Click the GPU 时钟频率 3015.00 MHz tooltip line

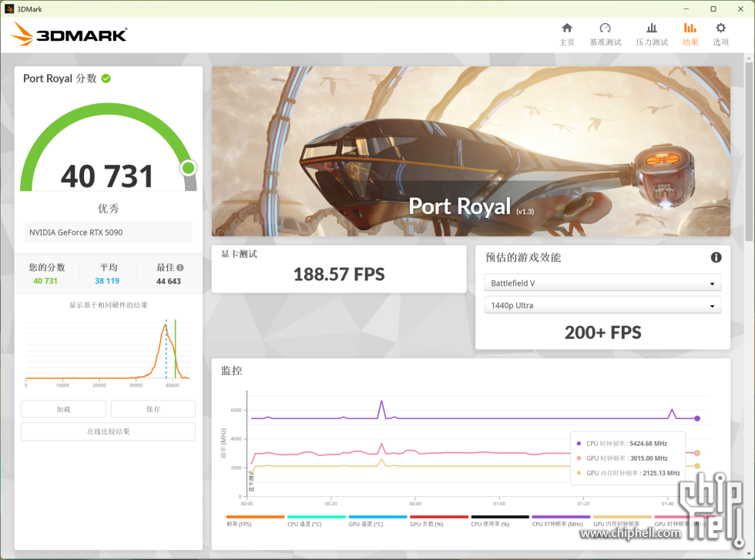coord(622,458)
